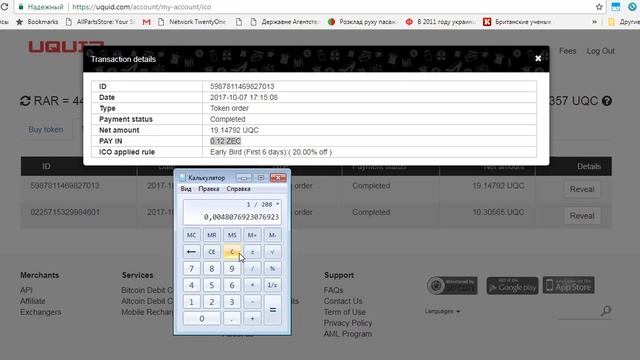Click calculator digit 1
This screenshot has width=640, height=360.
click(x=191, y=302)
